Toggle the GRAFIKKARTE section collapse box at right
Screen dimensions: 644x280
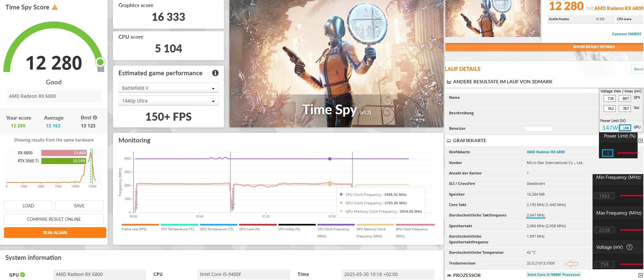(x=640, y=141)
